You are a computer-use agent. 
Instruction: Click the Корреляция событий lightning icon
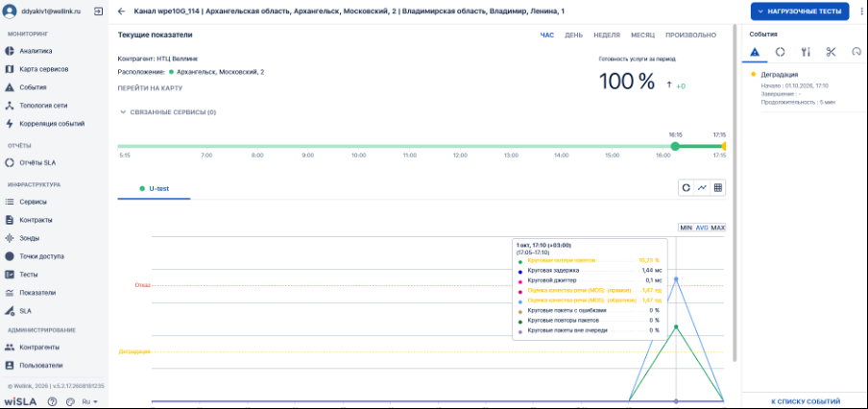9,124
